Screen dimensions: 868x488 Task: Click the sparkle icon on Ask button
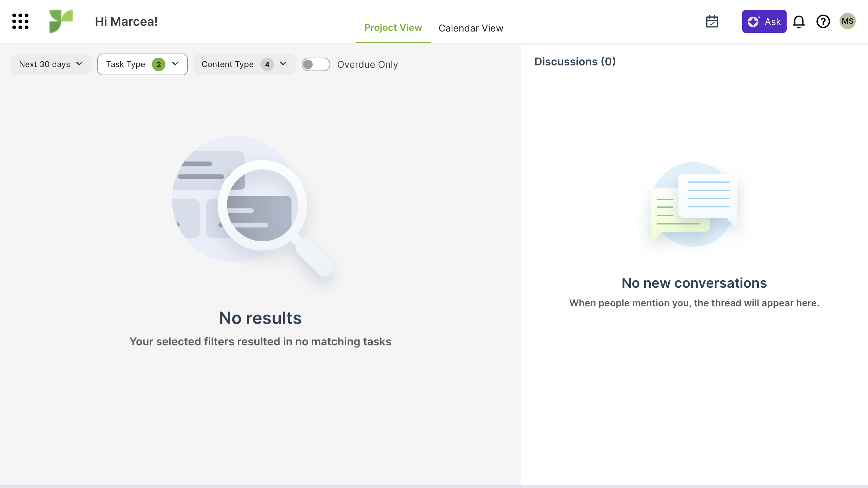click(x=754, y=21)
